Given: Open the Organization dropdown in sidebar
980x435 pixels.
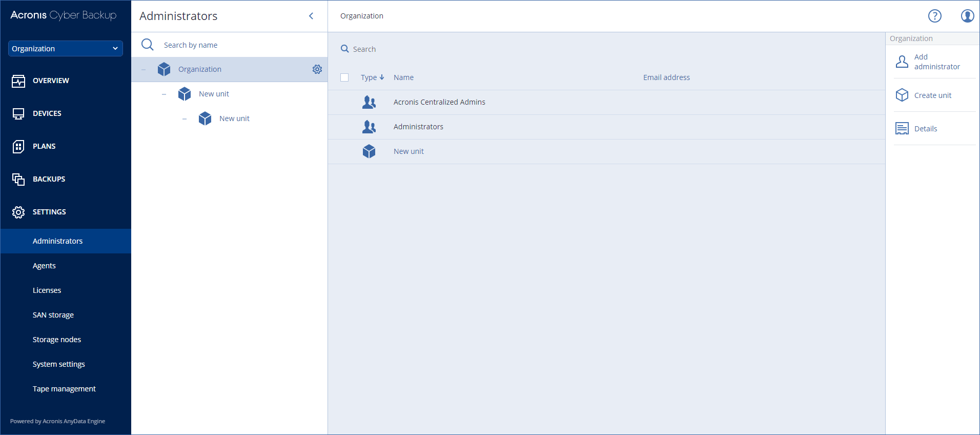Looking at the screenshot, I should pyautogui.click(x=65, y=49).
